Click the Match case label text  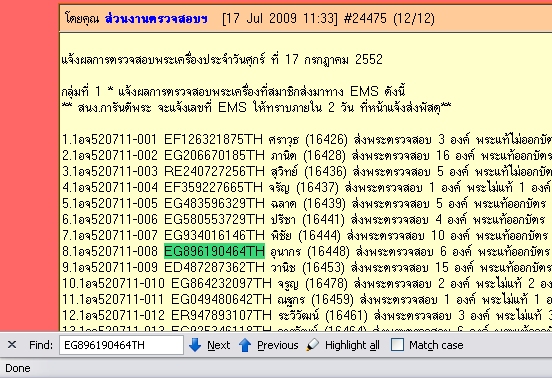(436, 345)
